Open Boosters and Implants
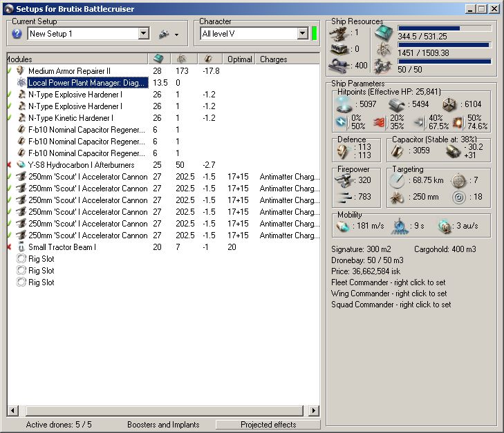The image size is (504, 433). pos(163,425)
